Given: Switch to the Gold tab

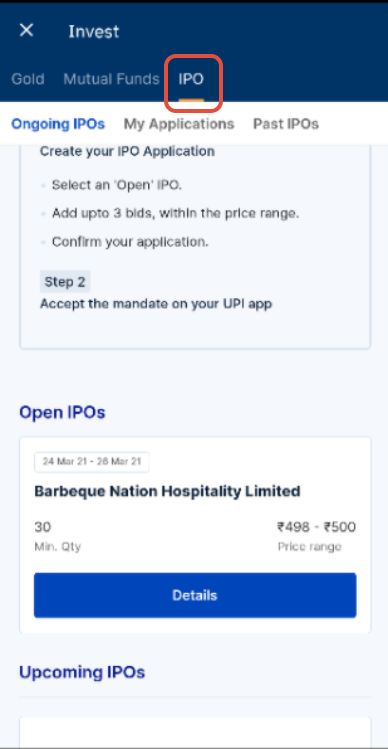Looking at the screenshot, I should click(x=28, y=79).
